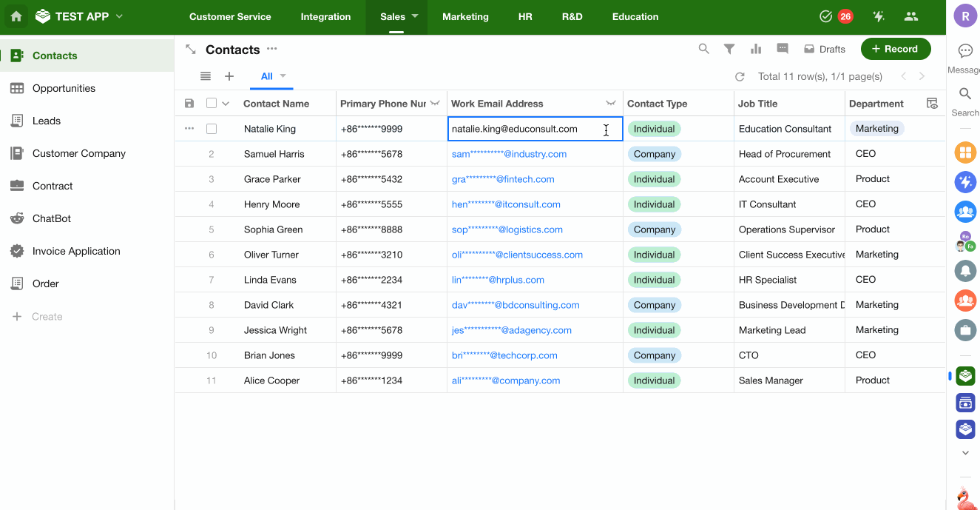Open Opportunities in the left sidebar
The width and height of the screenshot is (980, 510).
point(64,88)
